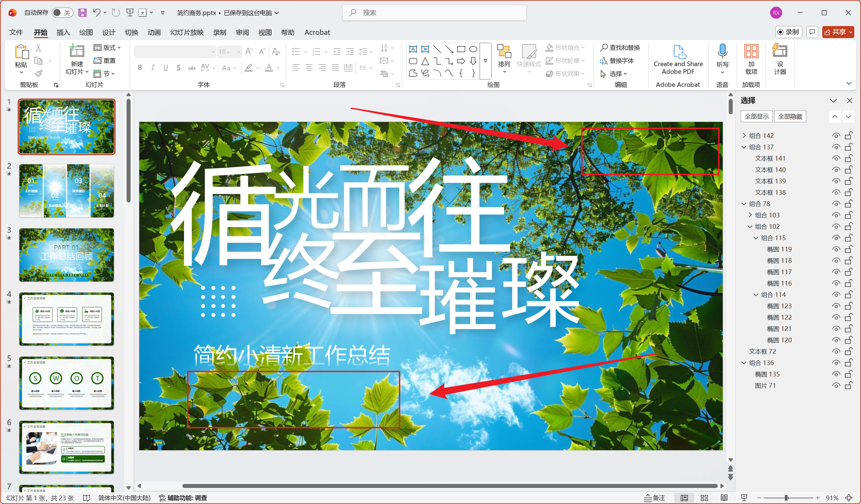Toggle bold formatting
This screenshot has width=861, height=504.
click(x=139, y=67)
